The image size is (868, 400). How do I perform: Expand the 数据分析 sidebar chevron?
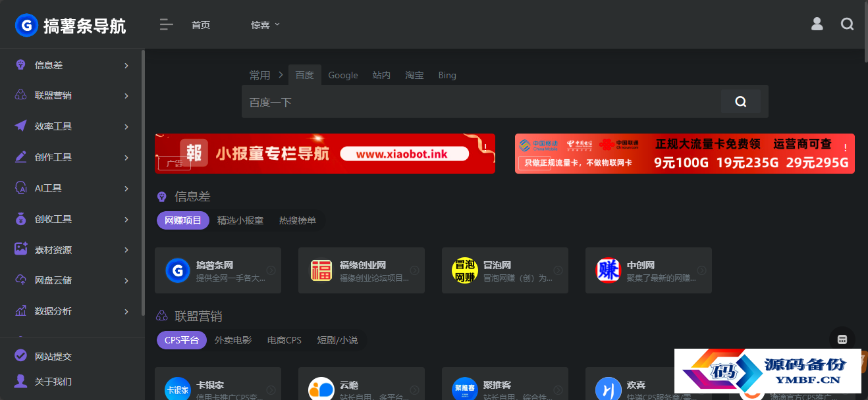point(126,311)
